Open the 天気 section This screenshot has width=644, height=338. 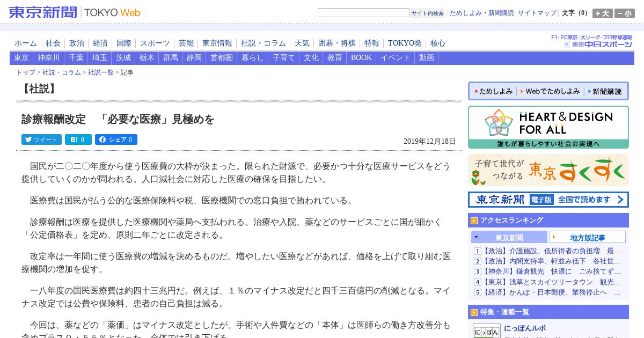pyautogui.click(x=302, y=43)
